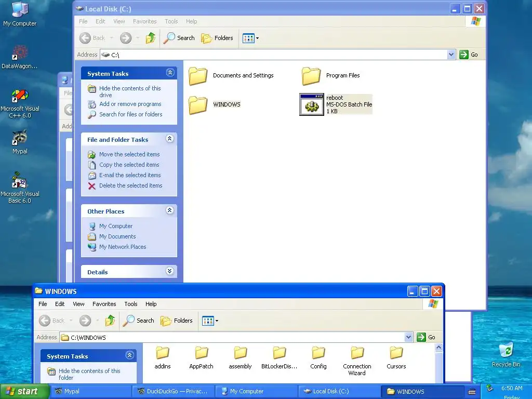Select WINDOWS folder in Local Disk

pyautogui.click(x=215, y=104)
